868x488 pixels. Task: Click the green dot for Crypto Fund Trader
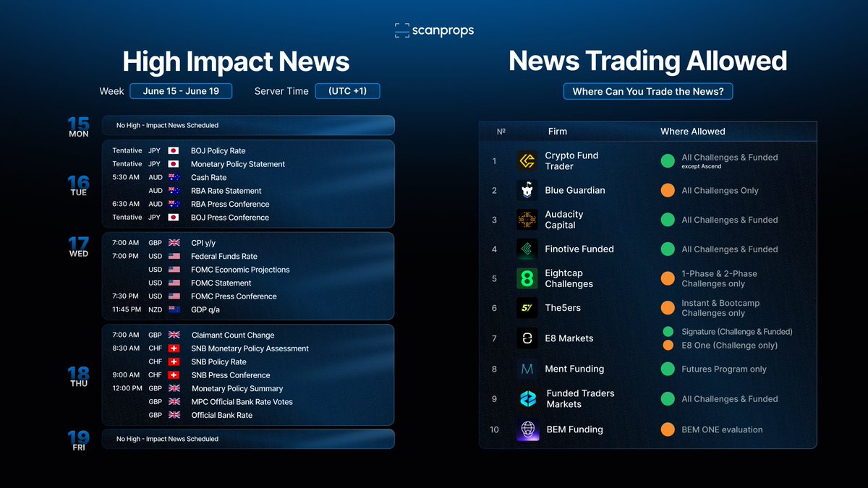[668, 160]
